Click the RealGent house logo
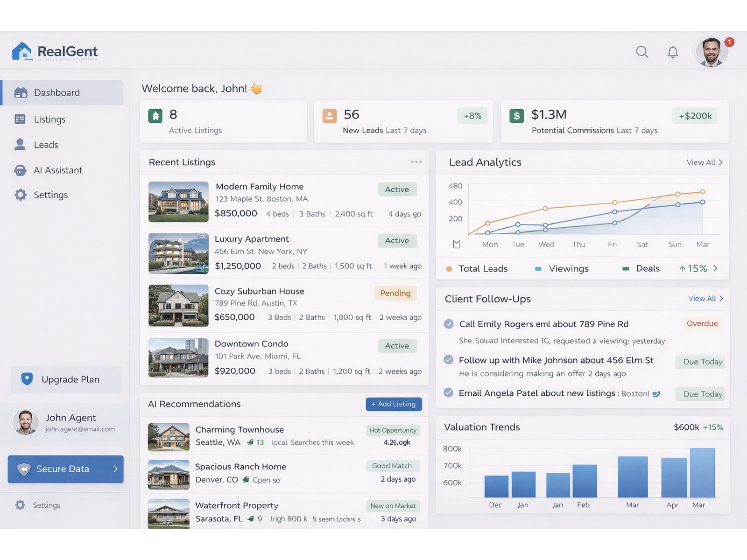Viewport: 747px width, 560px height. pyautogui.click(x=22, y=51)
